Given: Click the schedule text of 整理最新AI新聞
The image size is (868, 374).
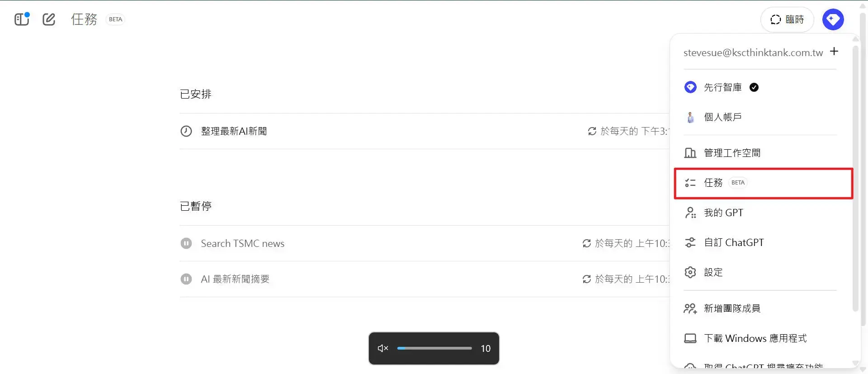Looking at the screenshot, I should (x=635, y=131).
